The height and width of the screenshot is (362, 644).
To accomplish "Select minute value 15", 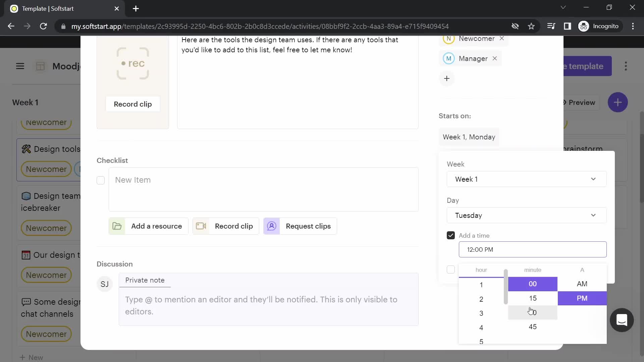I will tap(533, 297).
